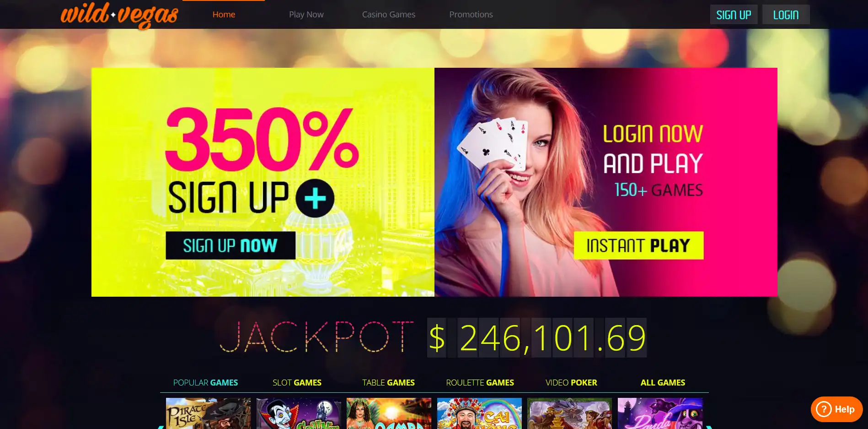Open the Promotions page

tap(471, 14)
